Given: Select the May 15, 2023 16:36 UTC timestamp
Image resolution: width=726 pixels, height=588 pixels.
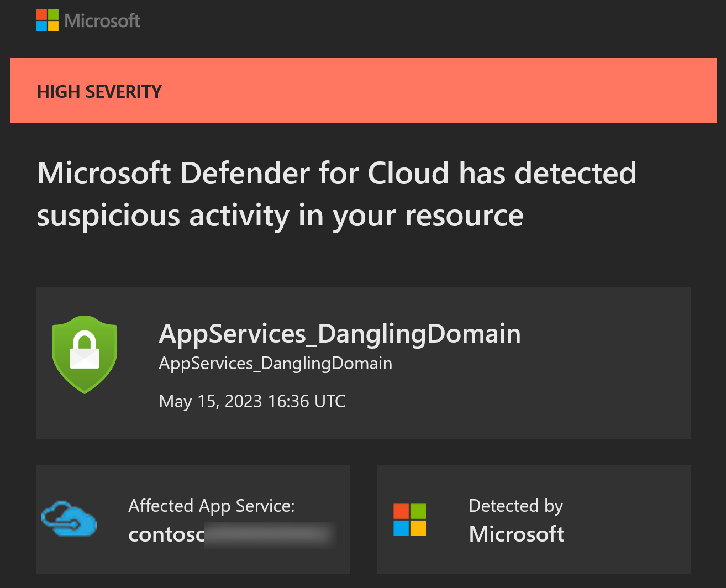Looking at the screenshot, I should tap(252, 401).
